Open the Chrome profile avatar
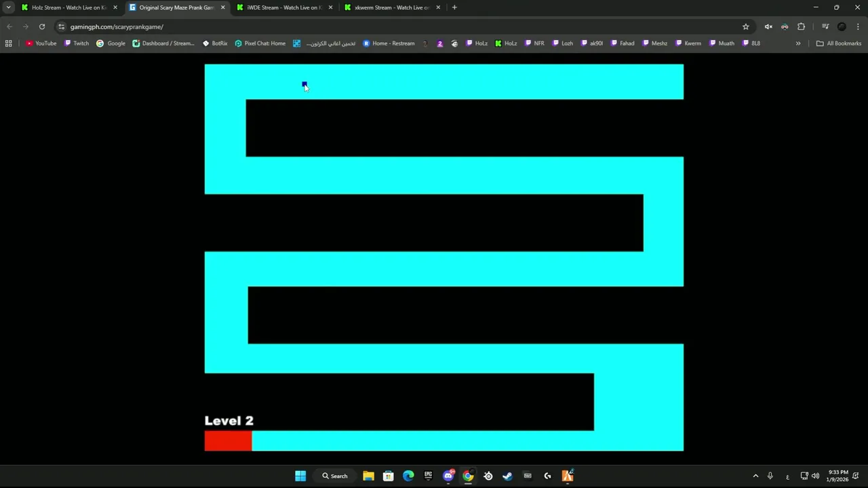This screenshot has height=488, width=868. 842,26
